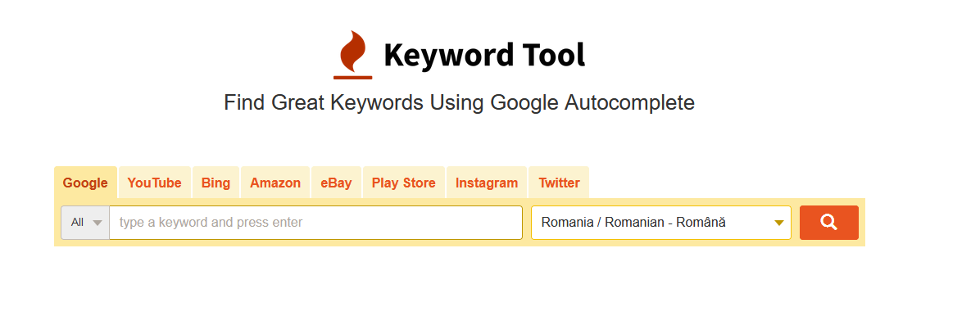The image size is (980, 325).
Task: Click the magnifying glass search button
Action: pyautogui.click(x=828, y=223)
